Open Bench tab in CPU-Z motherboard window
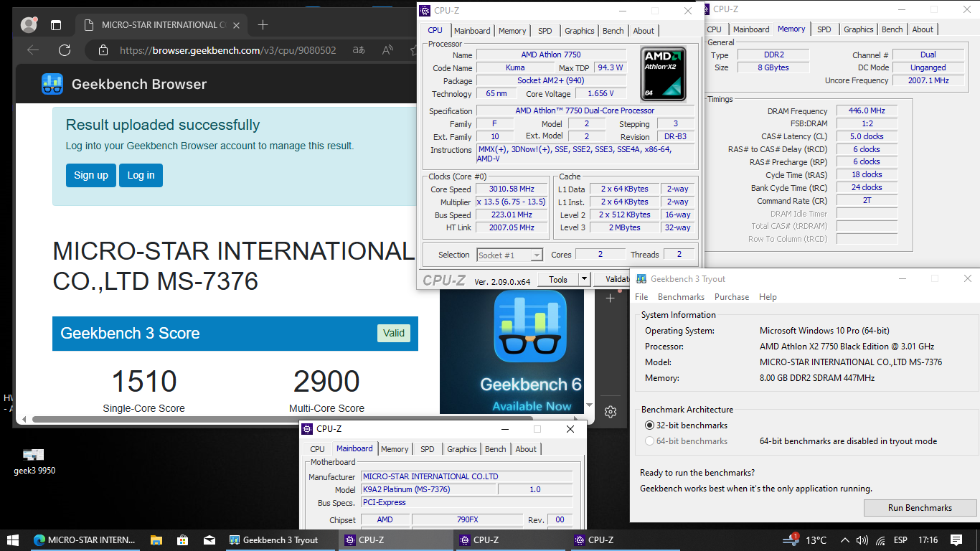Viewport: 980px width, 551px height. (495, 449)
